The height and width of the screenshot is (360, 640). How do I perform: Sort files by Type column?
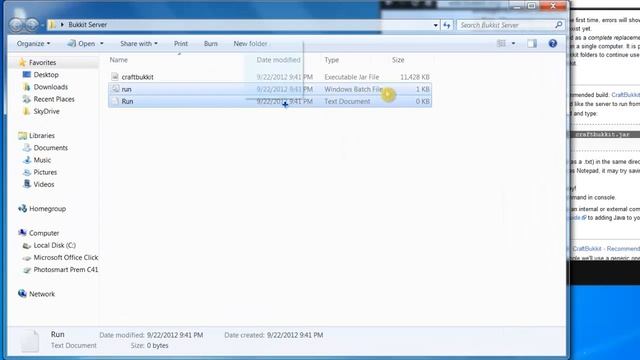331,60
